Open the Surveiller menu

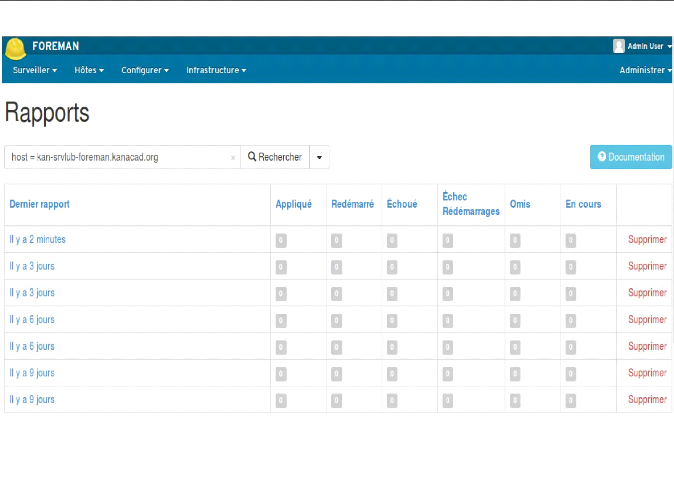point(35,71)
